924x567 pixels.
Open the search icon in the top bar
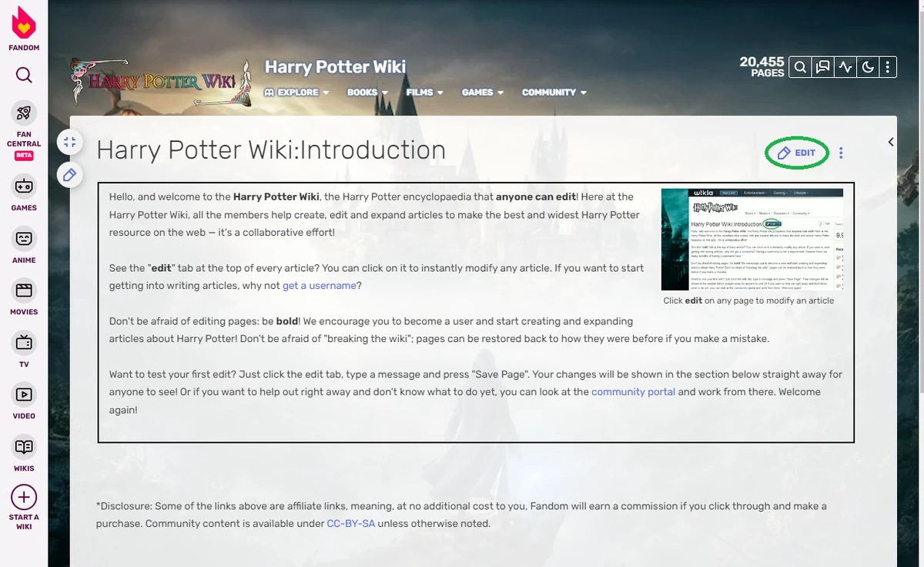click(799, 67)
